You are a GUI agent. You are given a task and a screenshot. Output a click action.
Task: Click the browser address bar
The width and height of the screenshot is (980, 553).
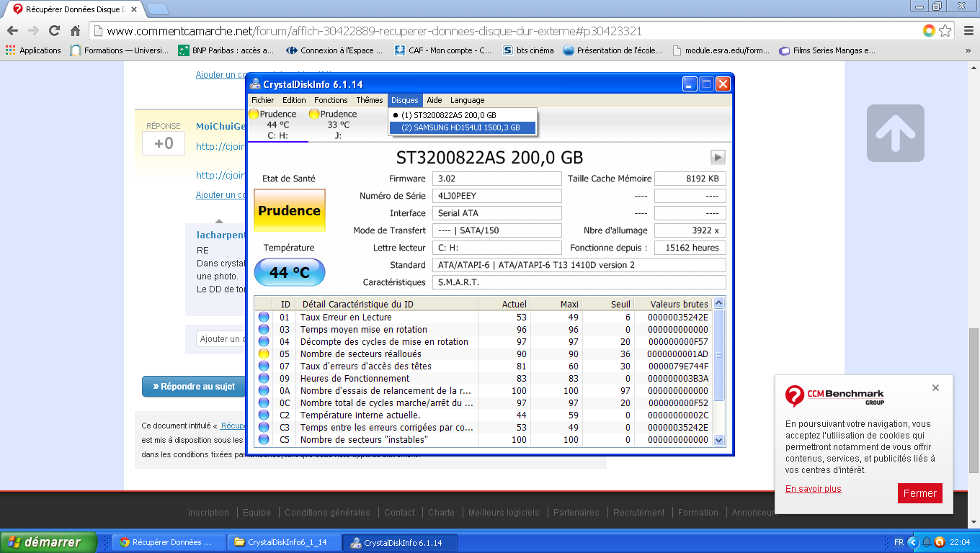tap(504, 31)
